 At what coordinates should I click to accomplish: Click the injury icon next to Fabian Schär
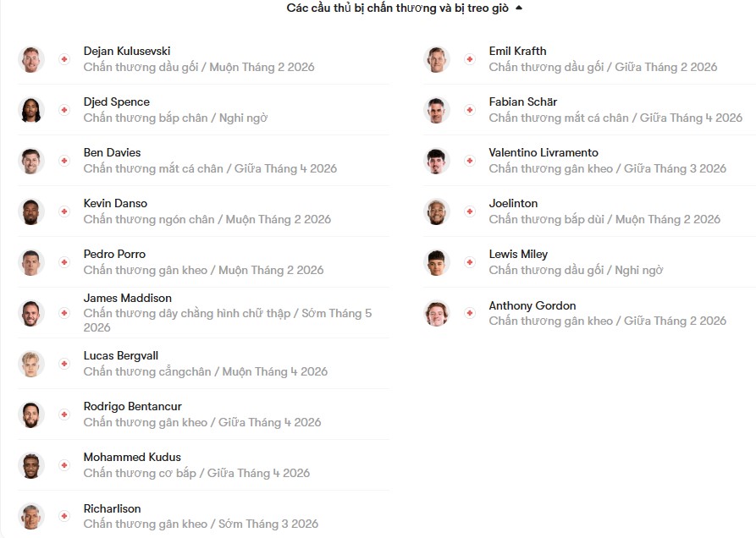pyautogui.click(x=470, y=110)
